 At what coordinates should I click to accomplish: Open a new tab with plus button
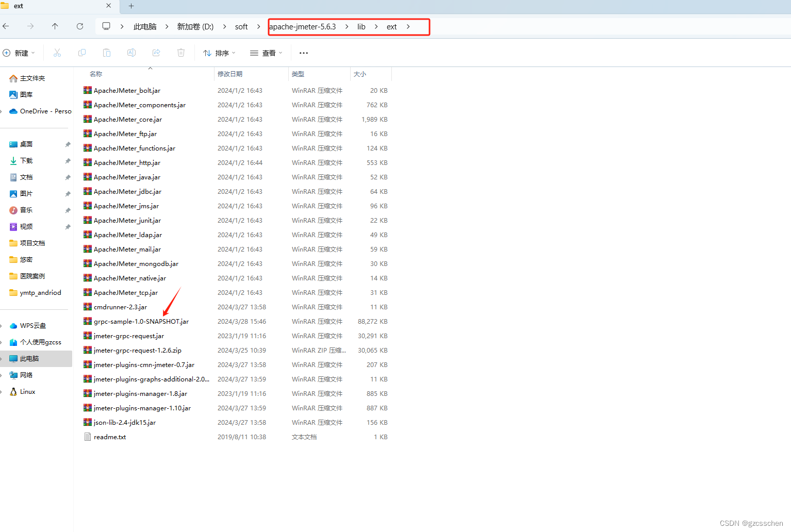(x=131, y=6)
